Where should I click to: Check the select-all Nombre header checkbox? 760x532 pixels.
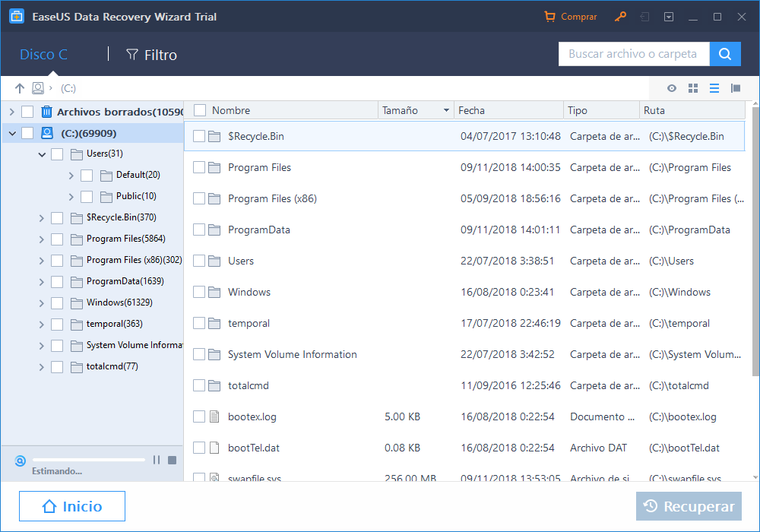click(x=200, y=110)
